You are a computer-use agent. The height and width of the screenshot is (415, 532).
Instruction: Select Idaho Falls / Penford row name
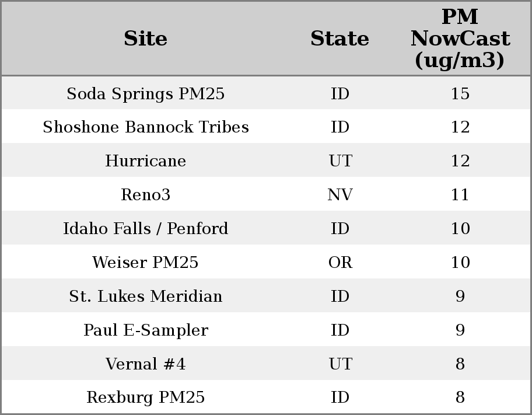pos(145,229)
